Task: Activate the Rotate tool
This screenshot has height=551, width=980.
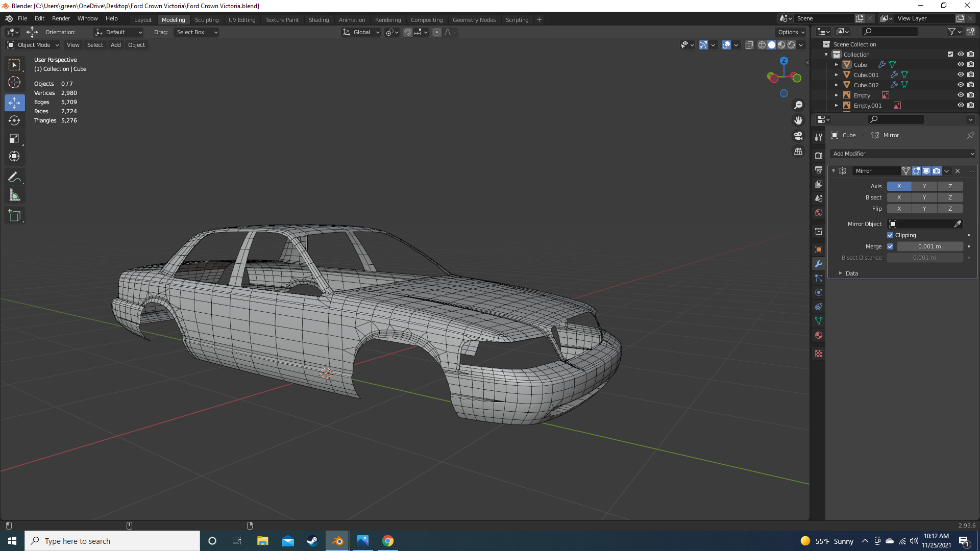Action: pyautogui.click(x=14, y=120)
